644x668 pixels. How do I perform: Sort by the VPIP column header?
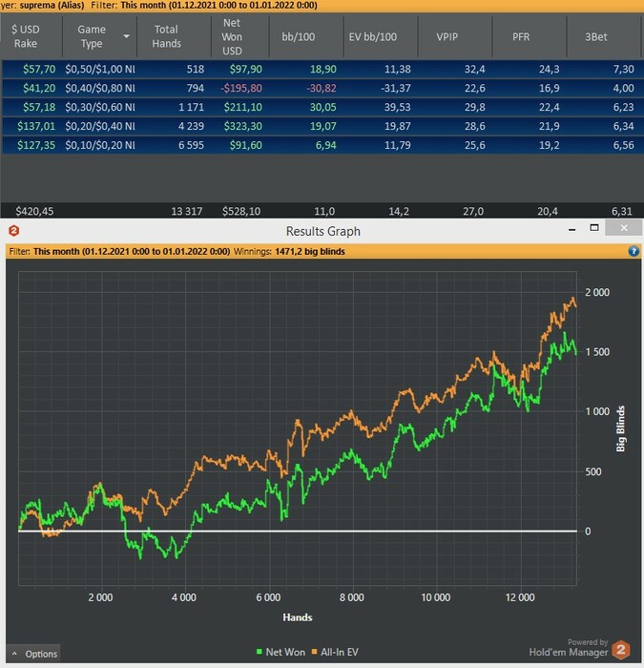pyautogui.click(x=447, y=37)
